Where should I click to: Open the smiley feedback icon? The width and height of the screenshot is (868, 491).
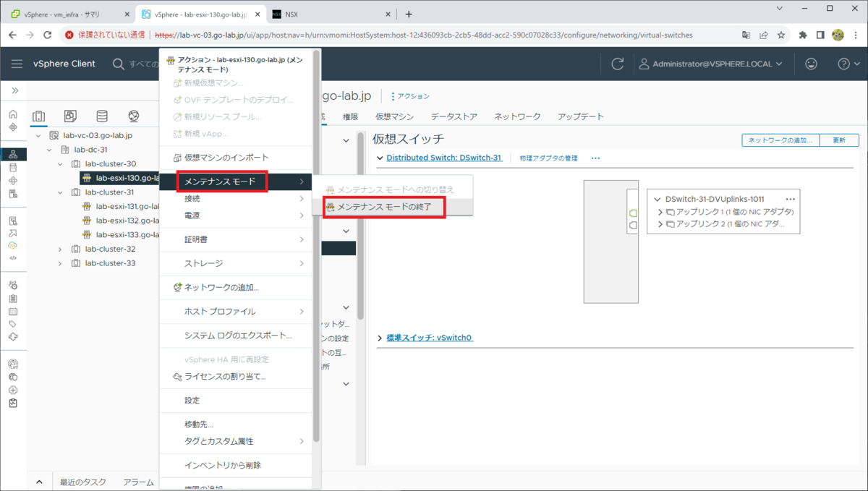click(x=811, y=64)
